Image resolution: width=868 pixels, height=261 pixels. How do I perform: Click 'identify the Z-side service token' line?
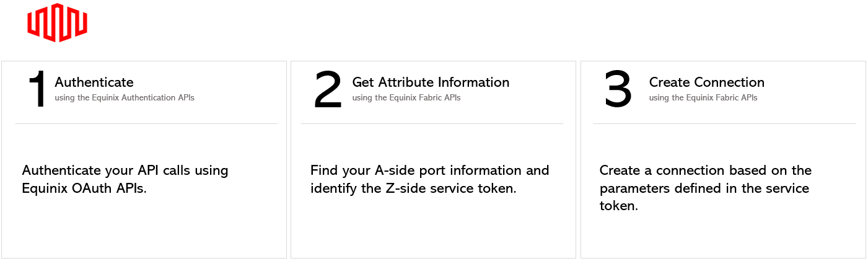(x=413, y=188)
